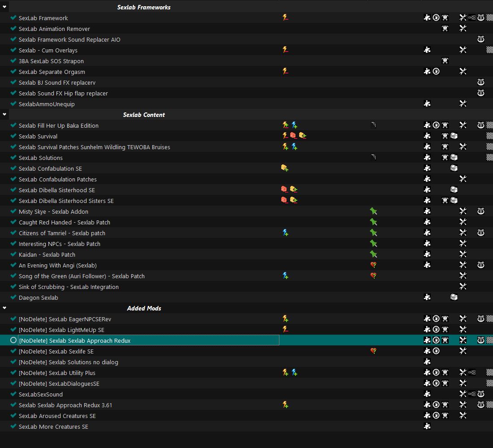
Task: Disable the Interesting NPCs - Sexlab Patch checkmark
Action: click(x=13, y=244)
